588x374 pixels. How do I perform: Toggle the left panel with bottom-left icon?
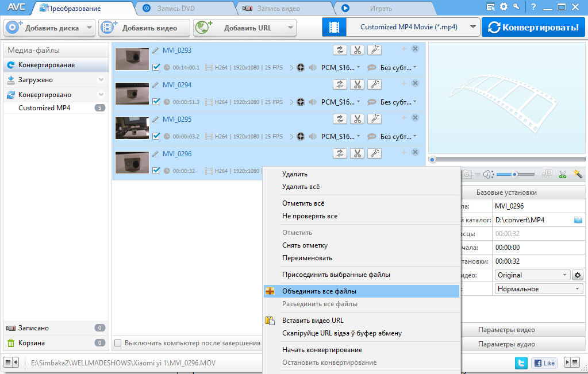pyautogui.click(x=10, y=363)
